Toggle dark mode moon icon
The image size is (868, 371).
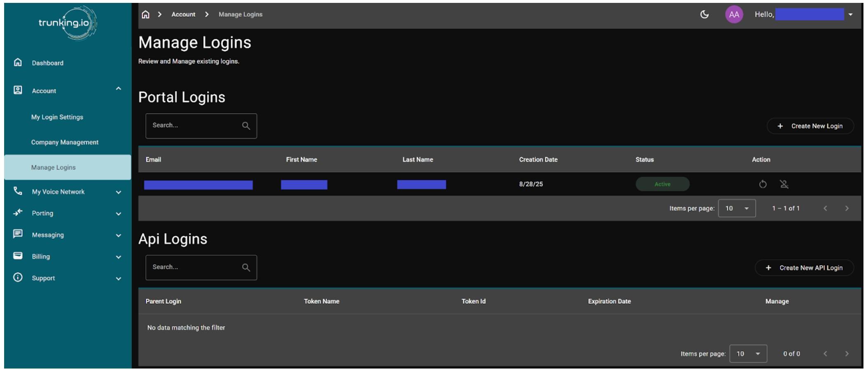coord(704,14)
